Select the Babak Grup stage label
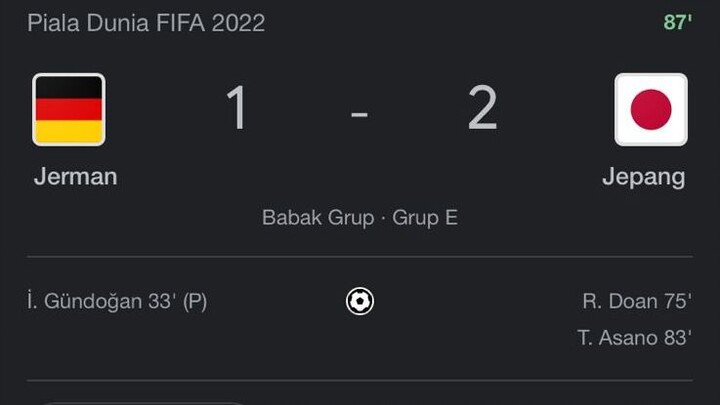The width and height of the screenshot is (720, 405). pyautogui.click(x=318, y=218)
